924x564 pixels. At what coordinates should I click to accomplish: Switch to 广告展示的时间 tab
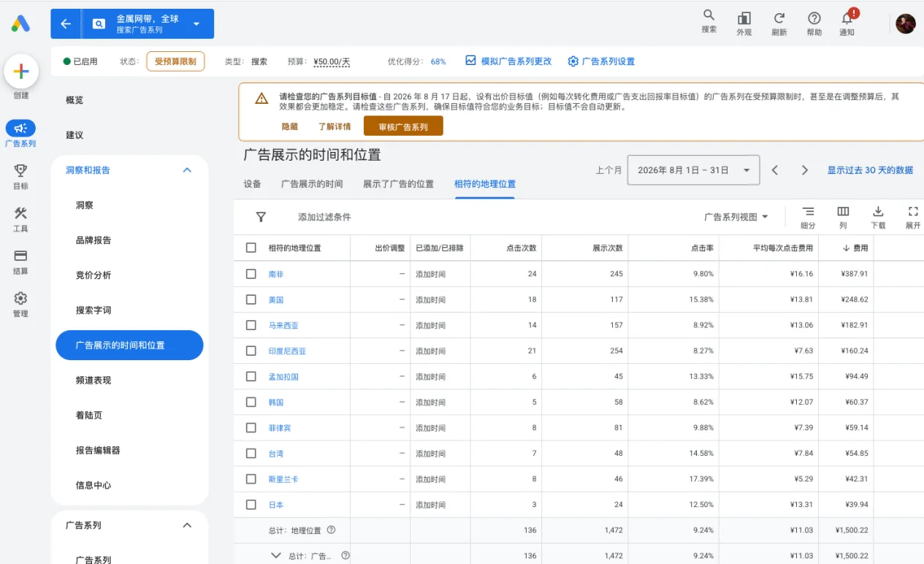click(x=312, y=184)
